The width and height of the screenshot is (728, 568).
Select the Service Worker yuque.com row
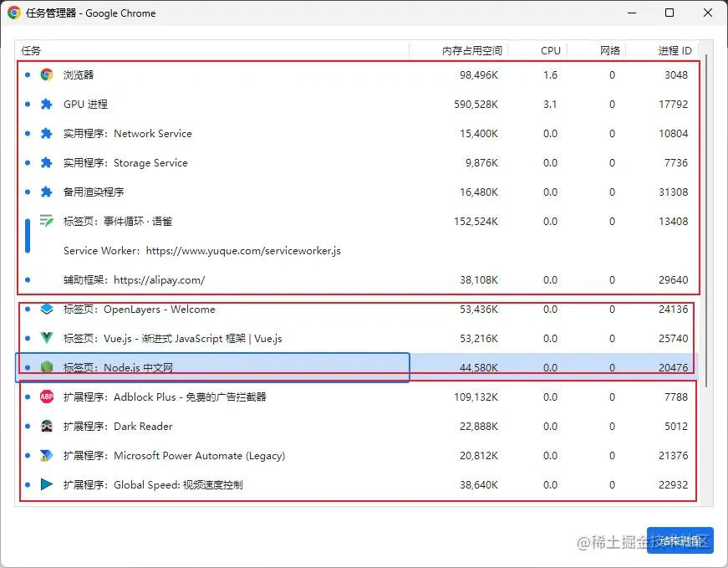point(202,250)
